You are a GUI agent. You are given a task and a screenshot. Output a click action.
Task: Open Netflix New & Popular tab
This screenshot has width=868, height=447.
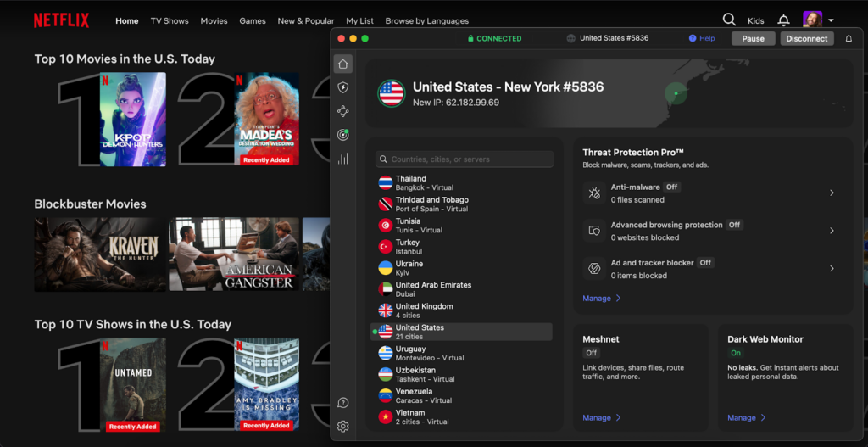[x=305, y=21]
